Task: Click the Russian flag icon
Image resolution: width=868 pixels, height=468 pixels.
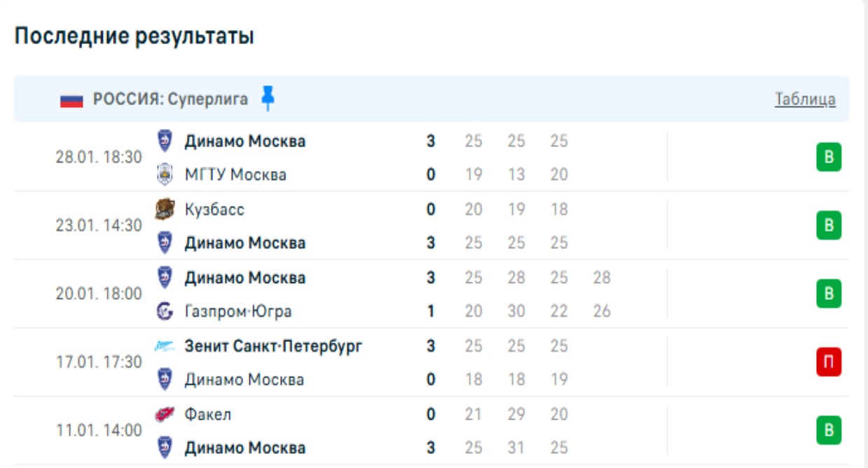Action: (71, 99)
